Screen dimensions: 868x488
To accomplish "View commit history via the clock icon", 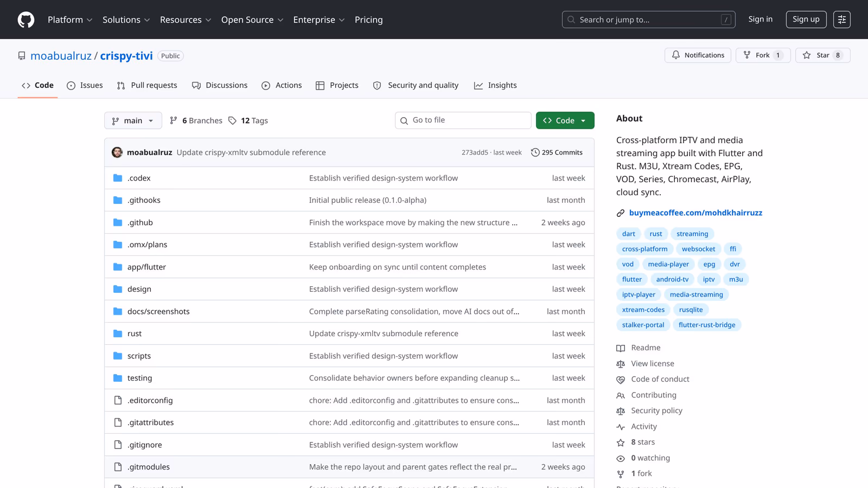I will (535, 152).
